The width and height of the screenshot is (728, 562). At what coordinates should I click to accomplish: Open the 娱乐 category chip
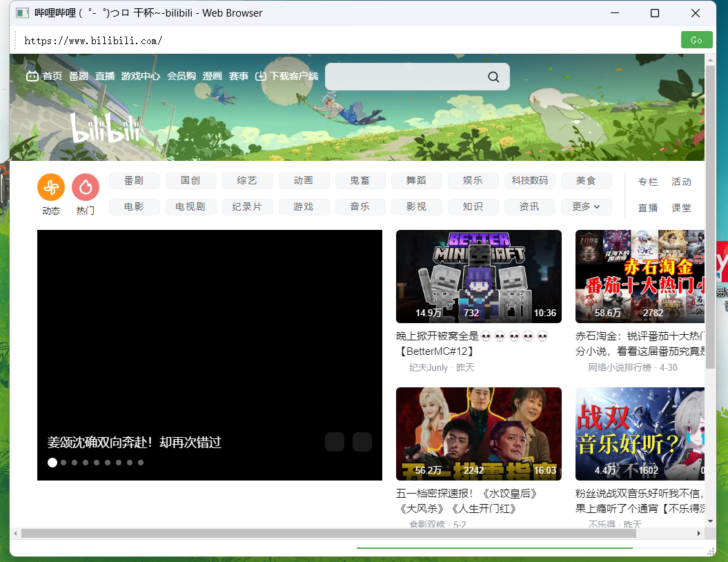pyautogui.click(x=473, y=181)
